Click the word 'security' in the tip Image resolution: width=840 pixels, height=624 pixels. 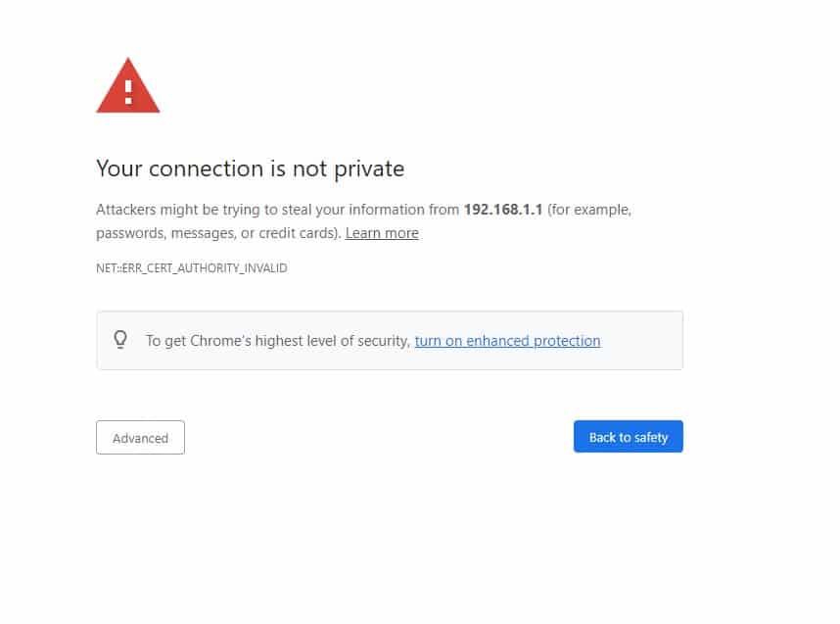pyautogui.click(x=381, y=341)
